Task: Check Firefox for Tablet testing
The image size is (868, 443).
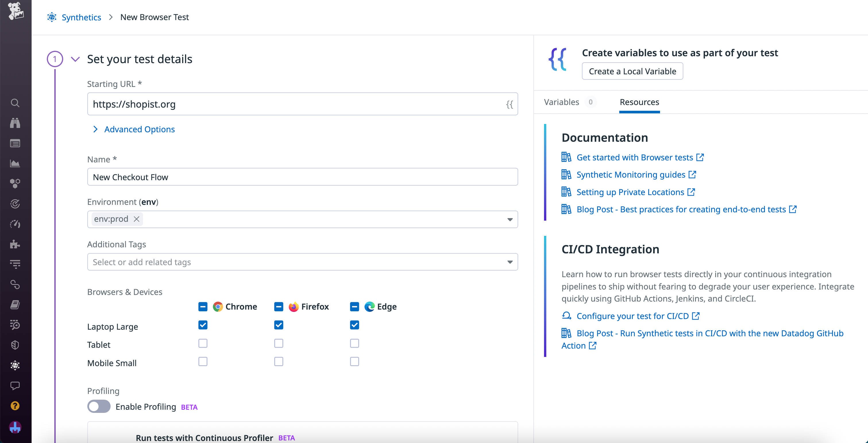Action: (278, 343)
